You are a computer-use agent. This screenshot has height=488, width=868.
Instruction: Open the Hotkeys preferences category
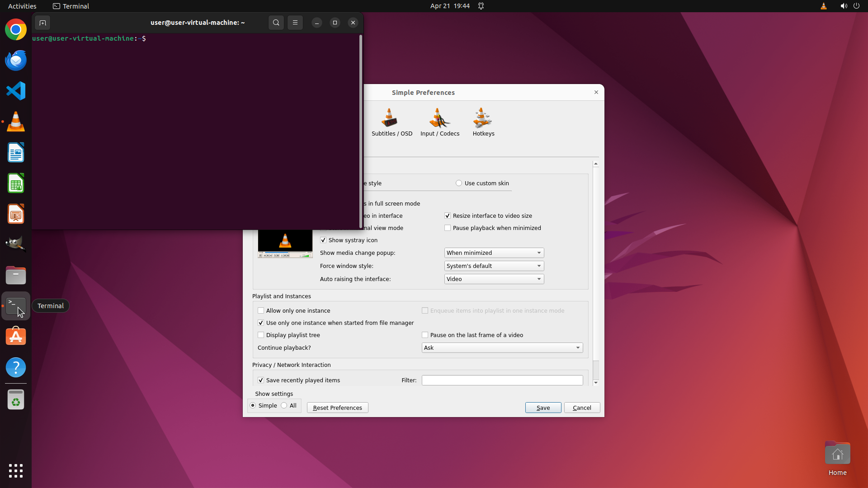[x=483, y=122]
